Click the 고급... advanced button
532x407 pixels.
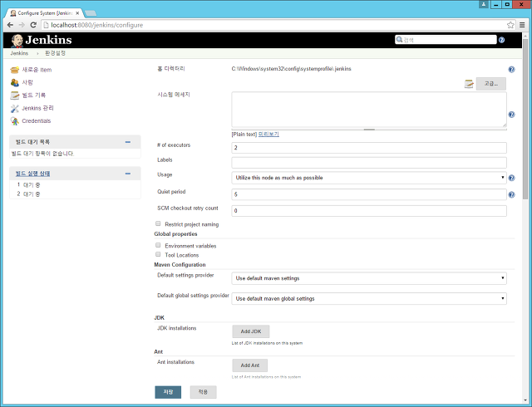point(491,84)
